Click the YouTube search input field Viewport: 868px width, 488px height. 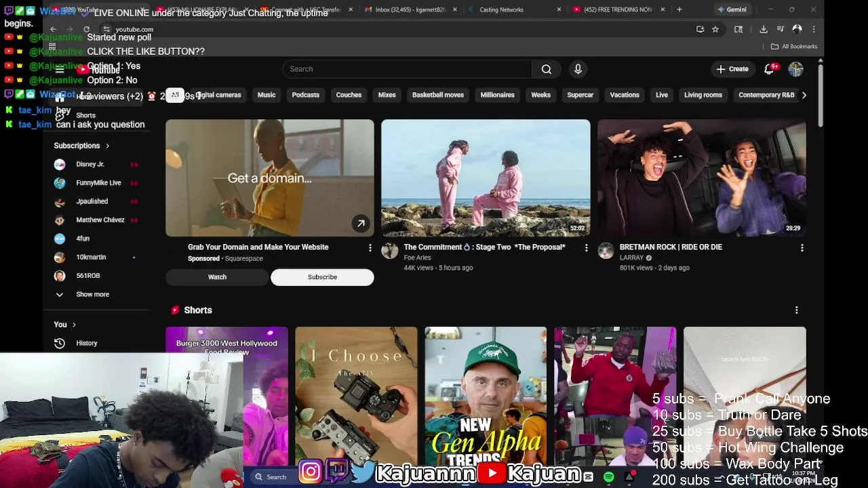click(x=407, y=69)
